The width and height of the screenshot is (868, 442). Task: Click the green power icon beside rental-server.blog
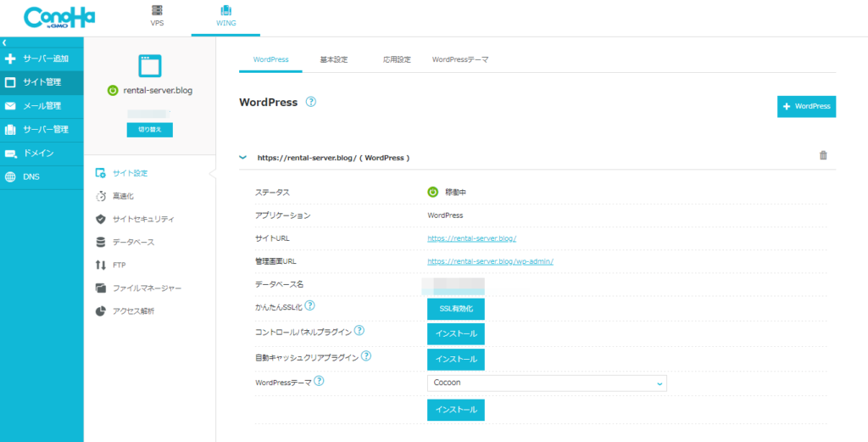coord(113,90)
